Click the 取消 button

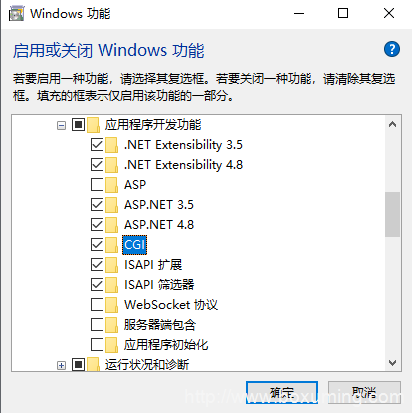tap(364, 393)
